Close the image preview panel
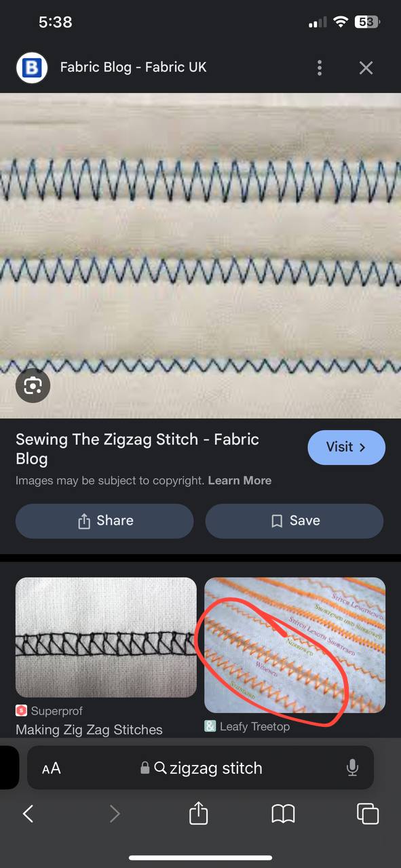The image size is (401, 868). pos(366,68)
